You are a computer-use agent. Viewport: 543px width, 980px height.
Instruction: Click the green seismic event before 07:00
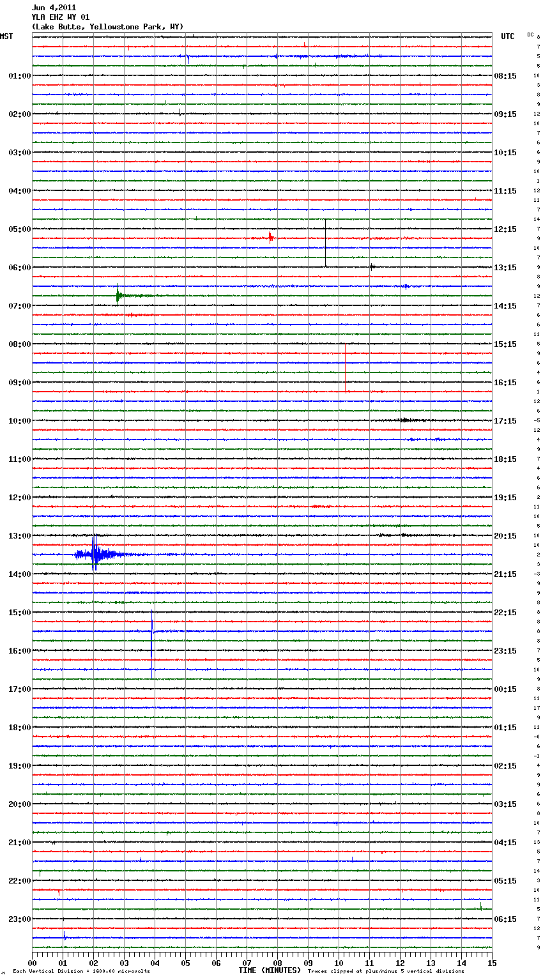click(x=121, y=295)
